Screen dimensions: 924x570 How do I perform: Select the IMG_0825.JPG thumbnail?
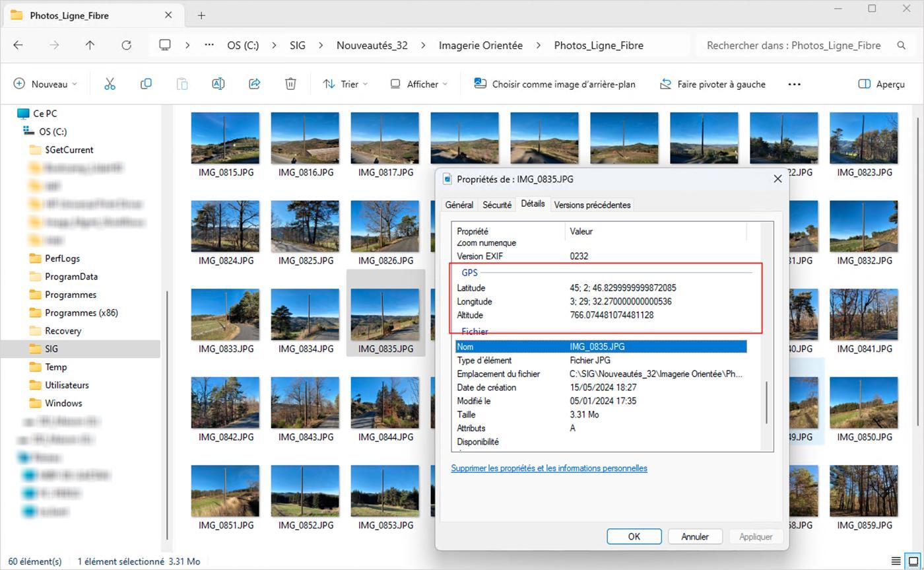(305, 233)
